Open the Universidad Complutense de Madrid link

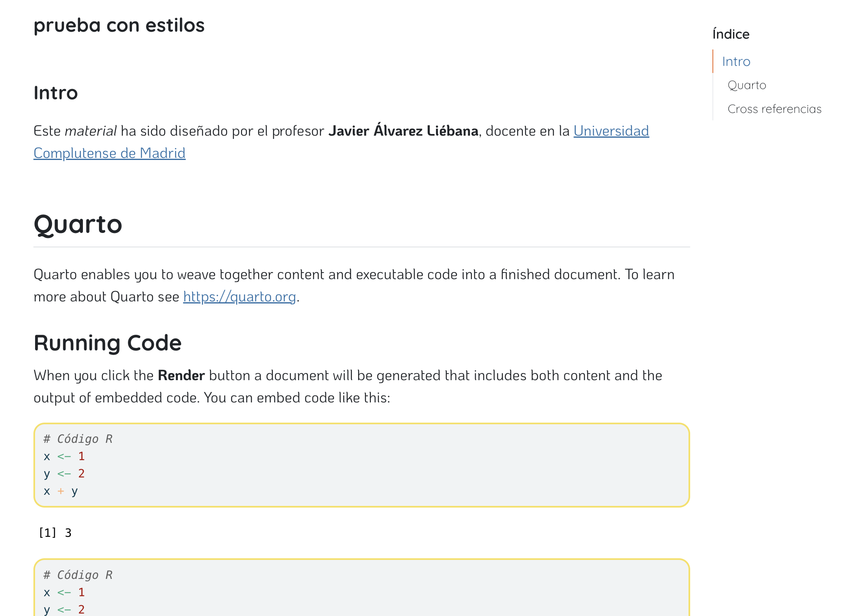(x=611, y=131)
